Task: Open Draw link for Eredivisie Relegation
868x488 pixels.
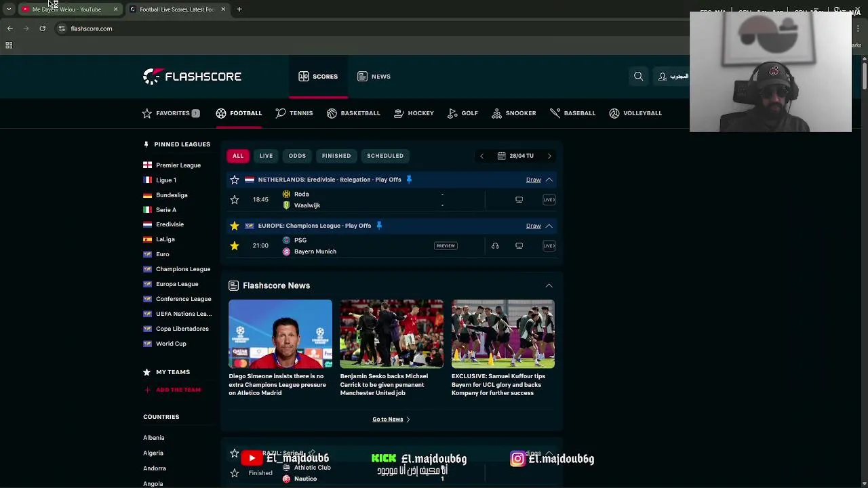Action: pyautogui.click(x=533, y=180)
